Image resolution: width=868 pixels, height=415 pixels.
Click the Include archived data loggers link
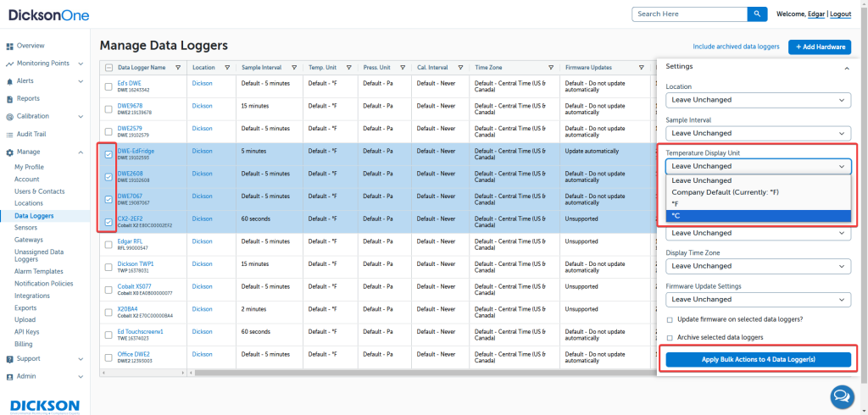[x=737, y=47]
